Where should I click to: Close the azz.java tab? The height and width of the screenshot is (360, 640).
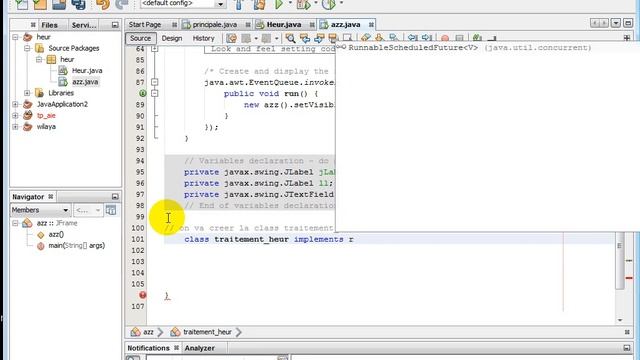coord(371,25)
